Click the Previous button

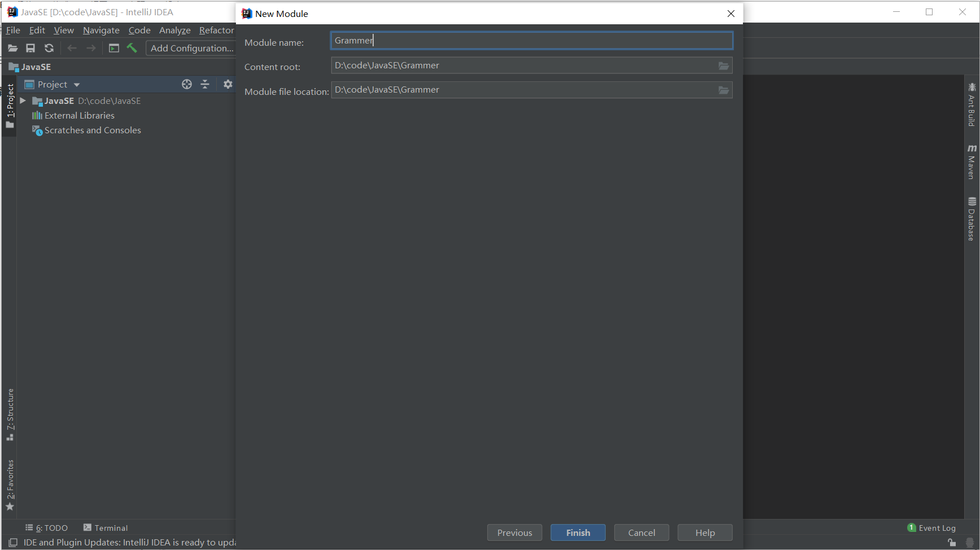pos(515,532)
